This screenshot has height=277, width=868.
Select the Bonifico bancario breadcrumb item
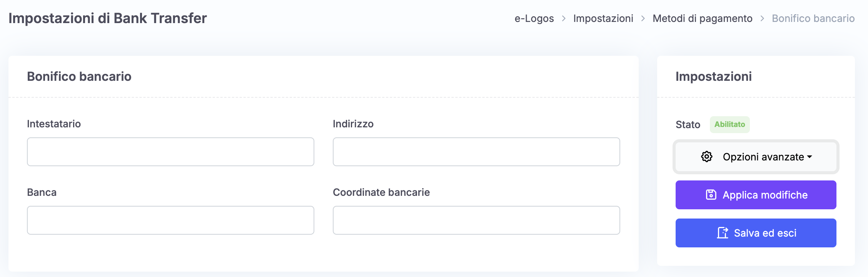click(813, 18)
